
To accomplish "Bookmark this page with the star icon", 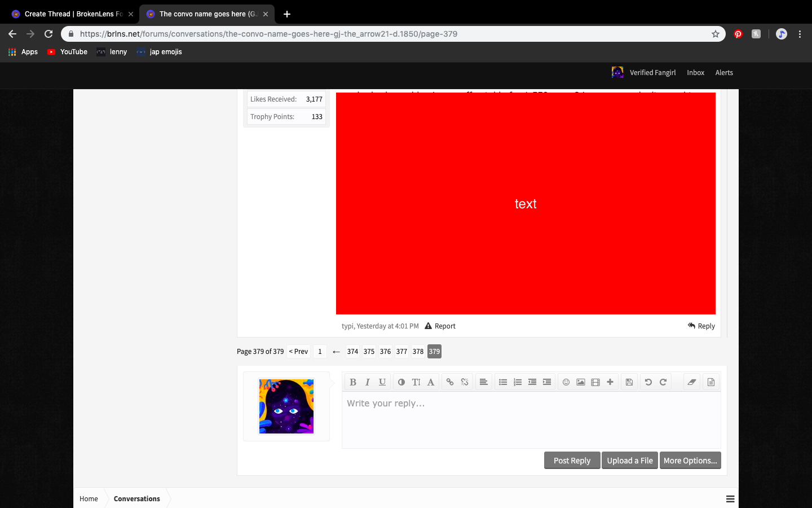I will (x=716, y=34).
